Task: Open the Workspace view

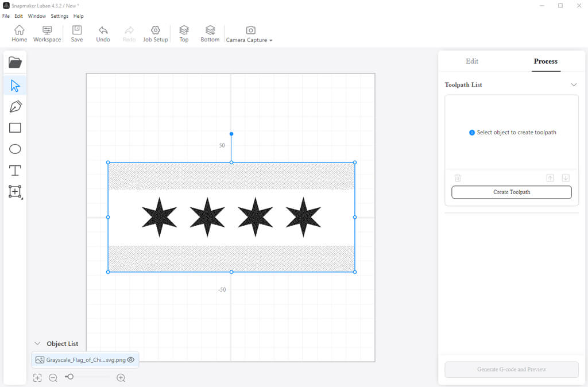Action: (x=47, y=34)
